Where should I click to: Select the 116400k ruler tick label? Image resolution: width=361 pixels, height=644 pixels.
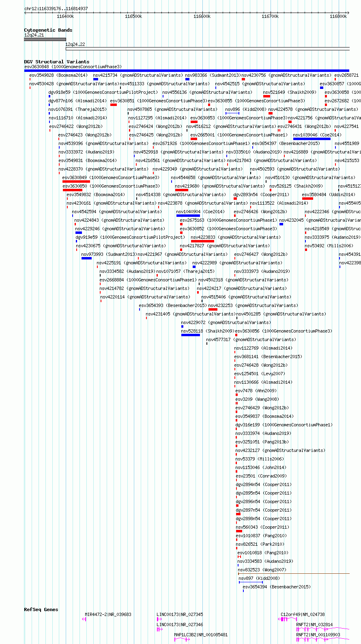tap(65, 16)
